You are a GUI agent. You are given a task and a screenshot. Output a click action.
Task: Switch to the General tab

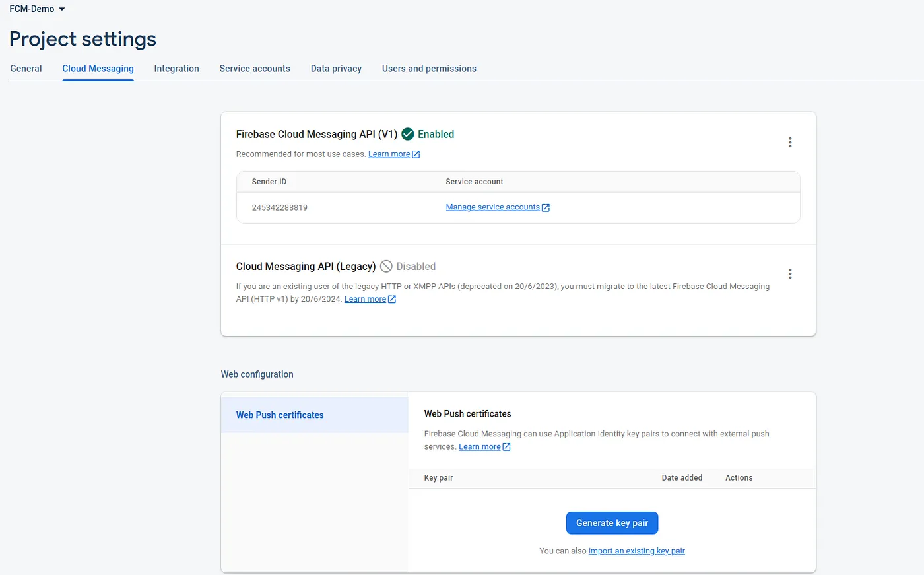coord(26,69)
